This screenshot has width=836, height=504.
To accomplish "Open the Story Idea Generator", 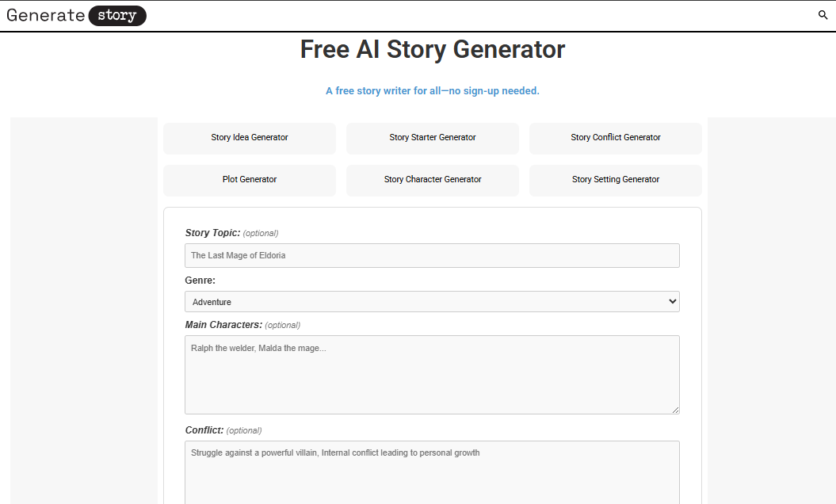I will [249, 138].
